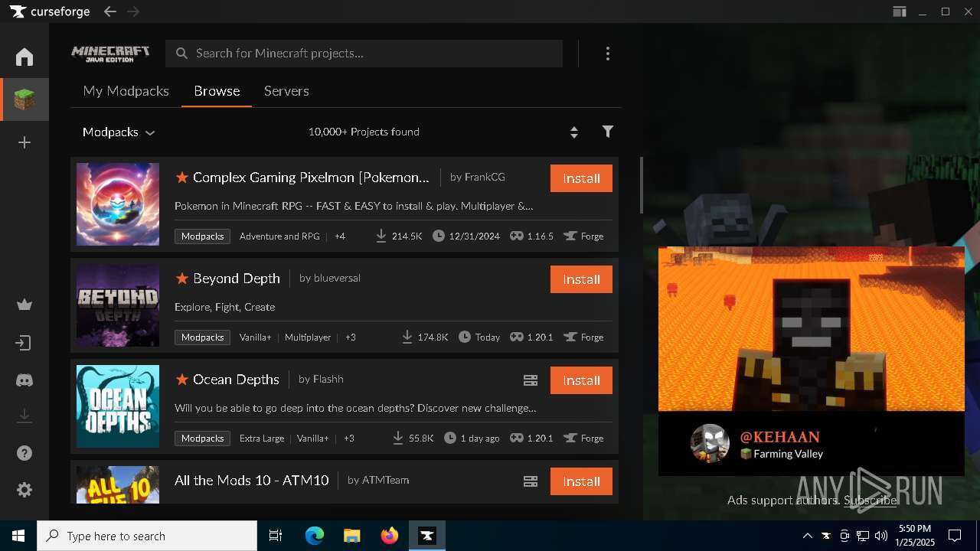This screenshot has height=551, width=980.
Task: Open the volume control in system tray
Action: click(x=881, y=536)
